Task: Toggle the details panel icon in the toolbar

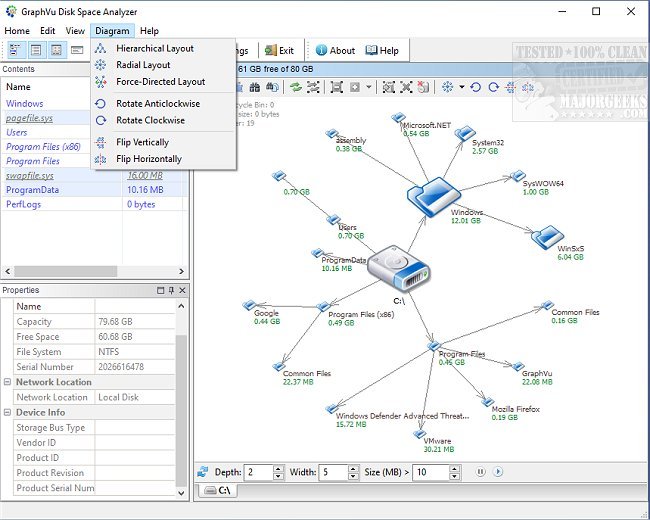Action: pyautogui.click(x=56, y=50)
